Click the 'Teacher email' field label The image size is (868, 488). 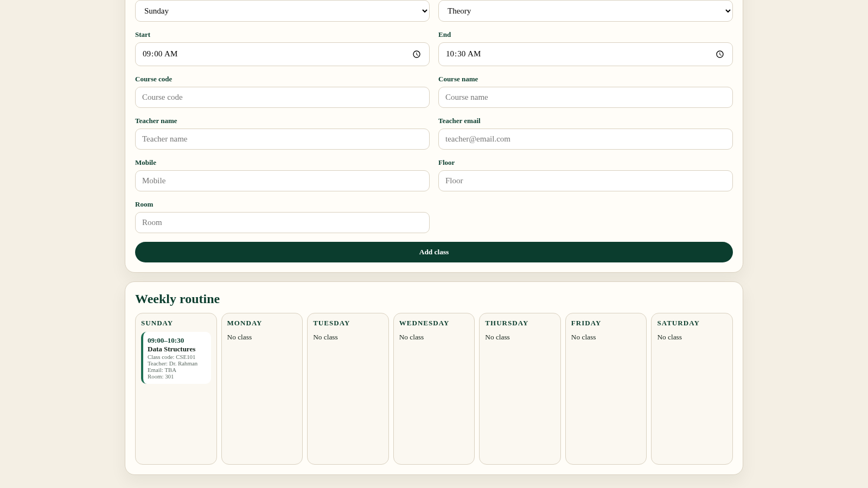(x=459, y=121)
